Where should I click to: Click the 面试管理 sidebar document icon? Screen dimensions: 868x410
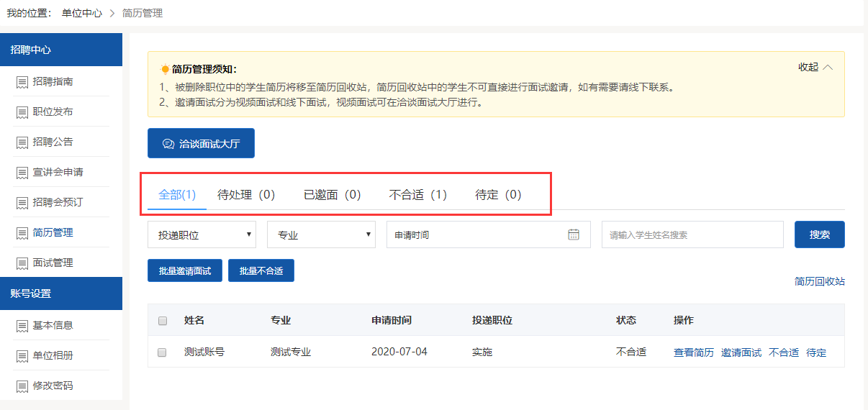pyautogui.click(x=22, y=263)
